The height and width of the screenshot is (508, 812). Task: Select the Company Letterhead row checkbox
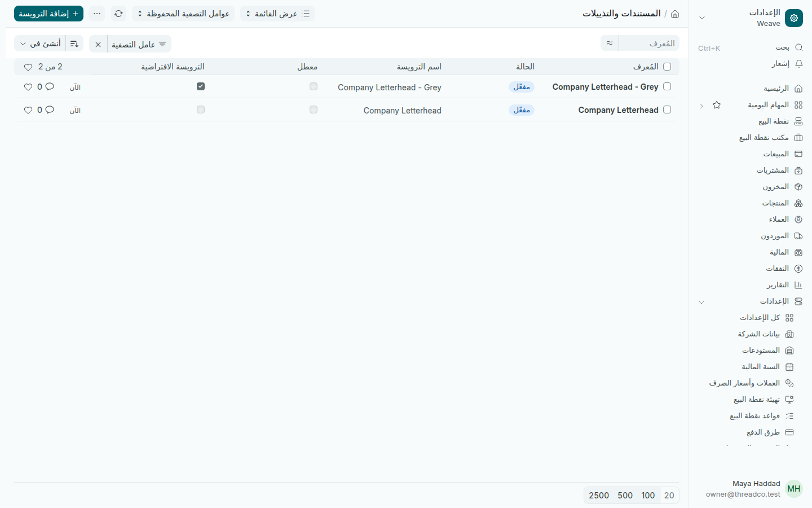pyautogui.click(x=667, y=110)
